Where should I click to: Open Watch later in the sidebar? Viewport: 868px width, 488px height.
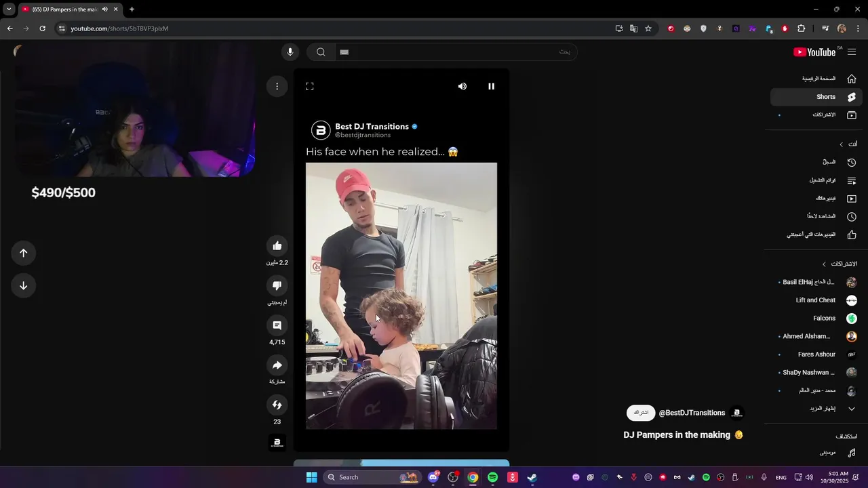click(817, 216)
